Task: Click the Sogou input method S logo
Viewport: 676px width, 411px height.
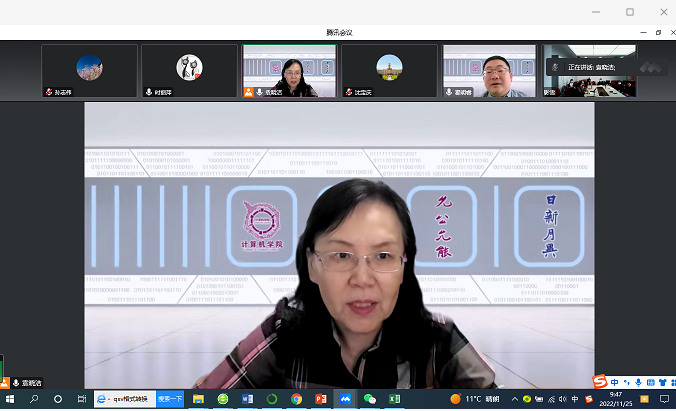Action: click(600, 382)
